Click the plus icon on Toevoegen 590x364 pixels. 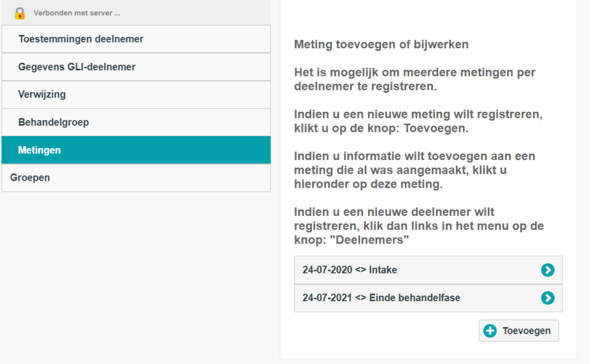point(490,331)
